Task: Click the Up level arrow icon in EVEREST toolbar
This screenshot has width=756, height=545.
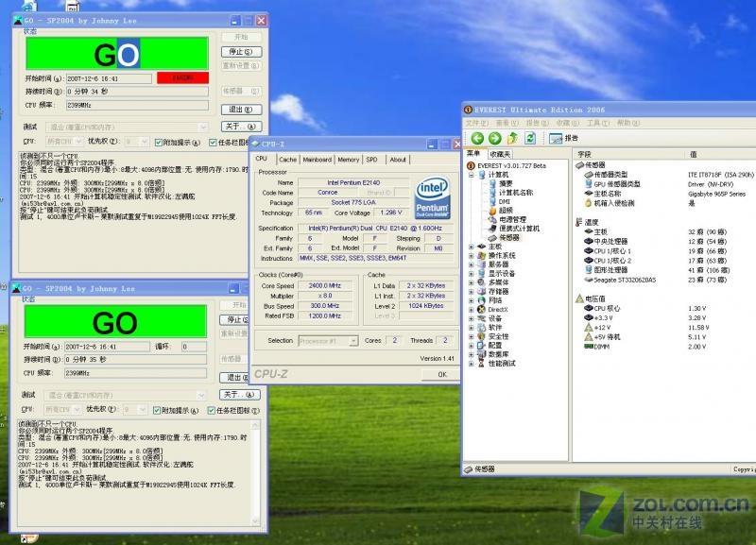Action: (x=512, y=139)
